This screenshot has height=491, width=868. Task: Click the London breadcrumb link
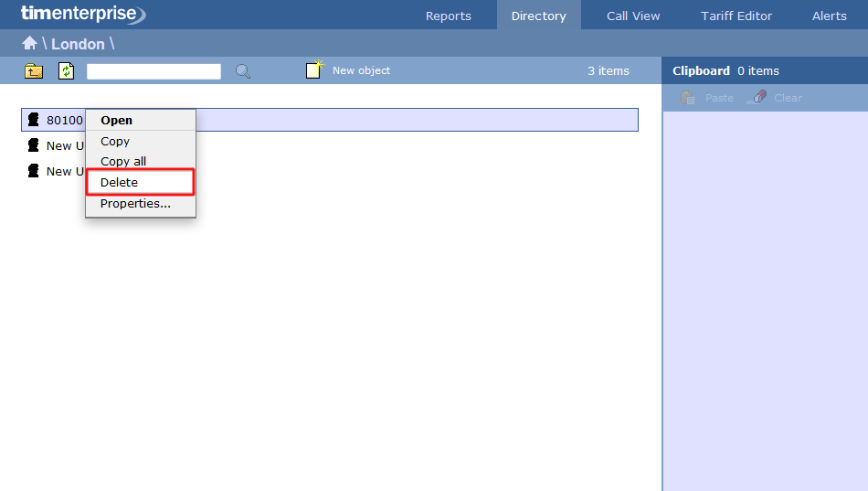click(78, 44)
